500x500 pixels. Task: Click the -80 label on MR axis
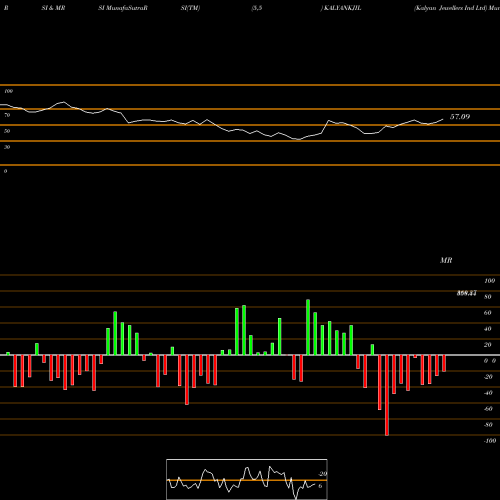click(488, 425)
